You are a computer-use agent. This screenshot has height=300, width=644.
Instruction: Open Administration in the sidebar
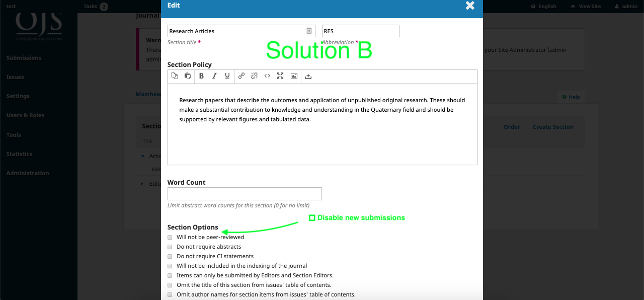28,173
